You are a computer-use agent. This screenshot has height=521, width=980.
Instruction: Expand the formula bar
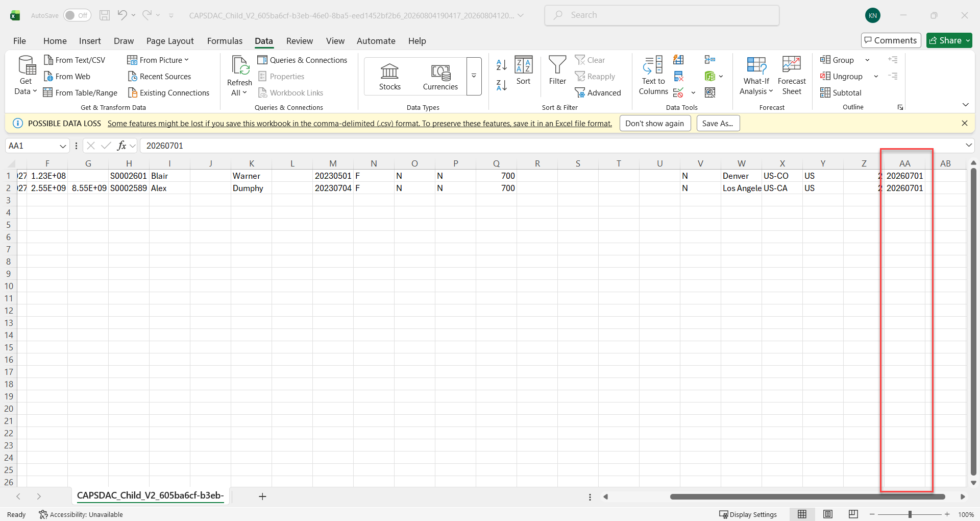tap(969, 146)
